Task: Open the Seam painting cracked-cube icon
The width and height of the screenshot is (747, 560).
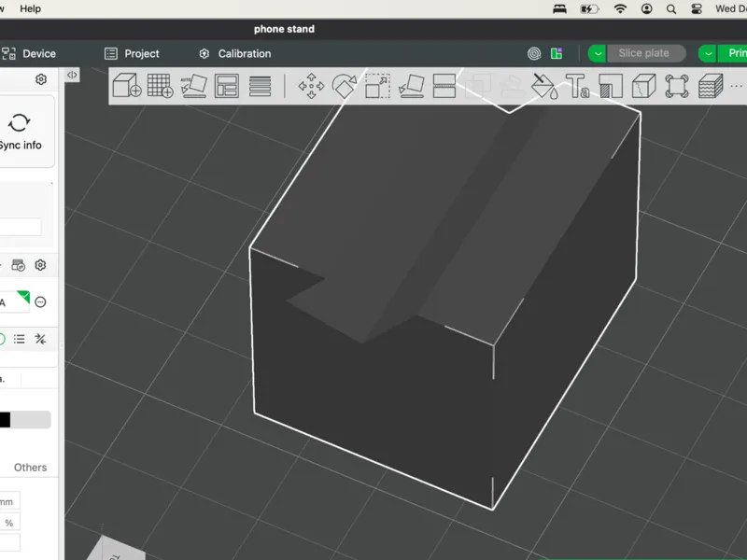Action: tap(643, 86)
